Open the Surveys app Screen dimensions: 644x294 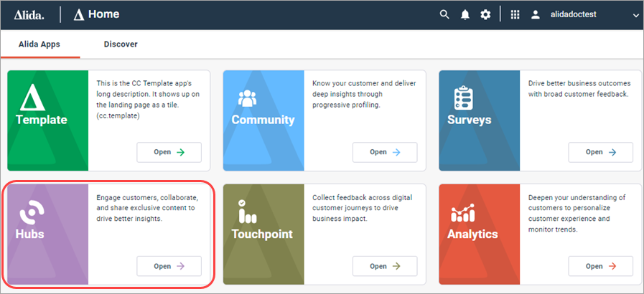tap(600, 152)
